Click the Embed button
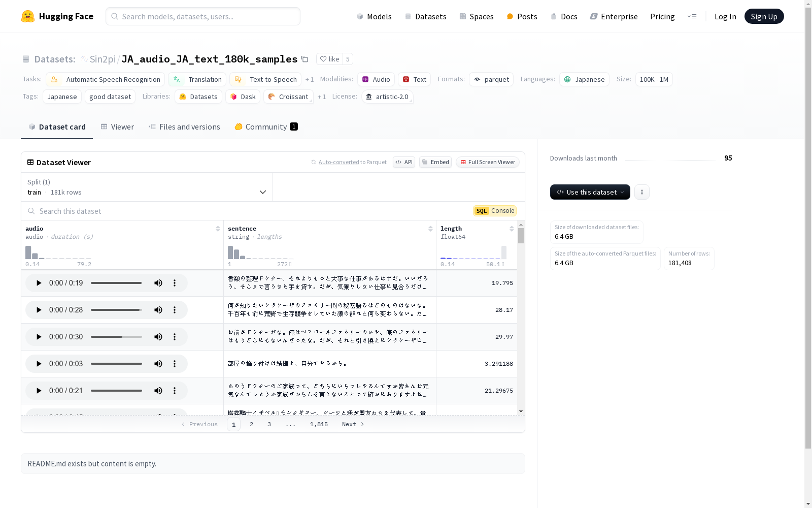812x508 pixels. coord(435,162)
